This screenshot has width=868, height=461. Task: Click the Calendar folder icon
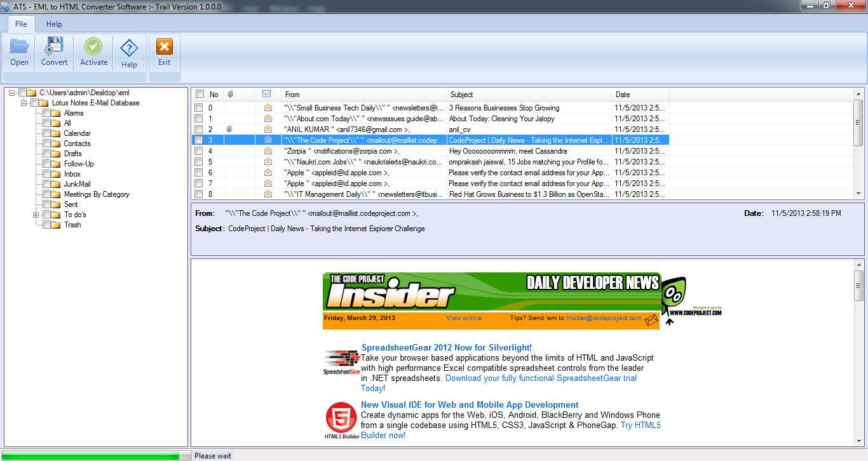tap(56, 133)
